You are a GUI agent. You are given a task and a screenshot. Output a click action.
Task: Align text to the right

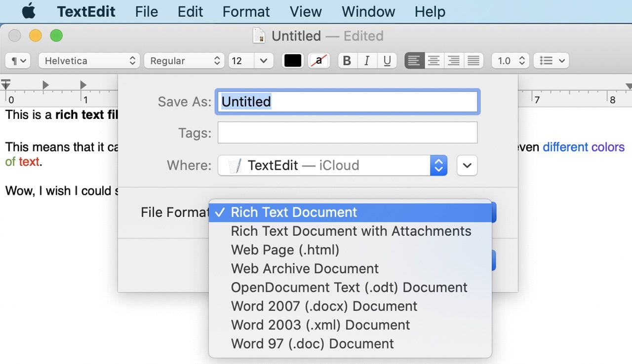pyautogui.click(x=453, y=61)
